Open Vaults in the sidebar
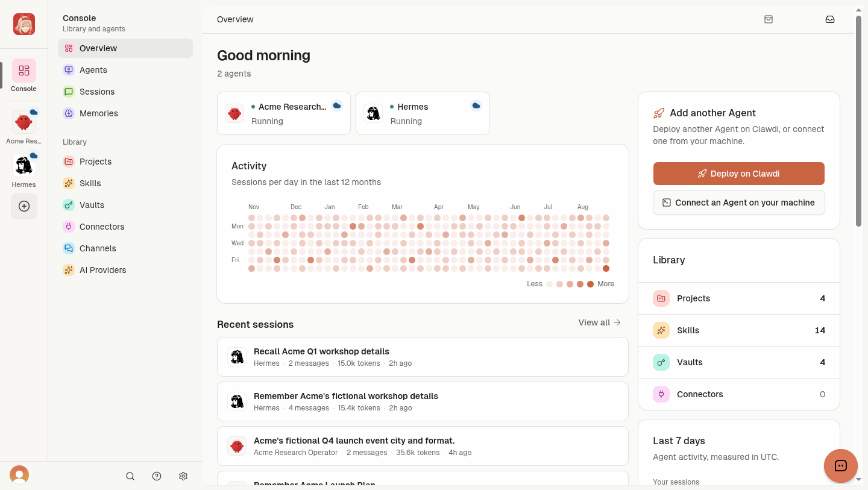Viewport: 868px width, 490px height. 125,205
